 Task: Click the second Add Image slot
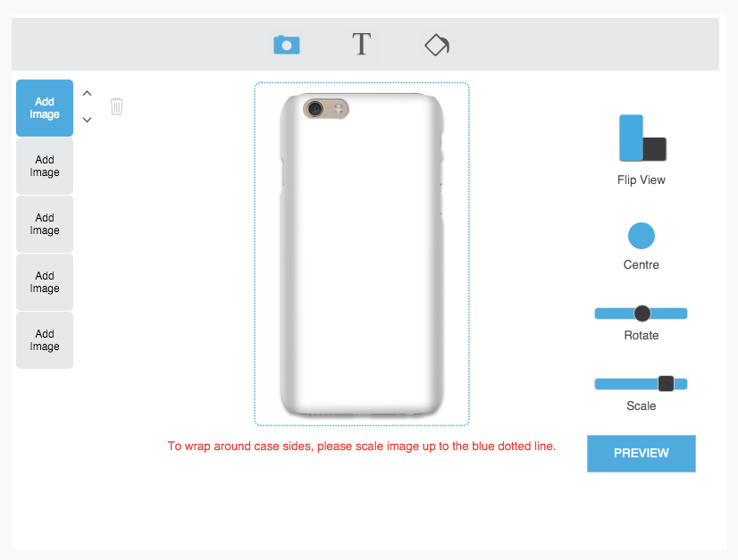pos(45,166)
